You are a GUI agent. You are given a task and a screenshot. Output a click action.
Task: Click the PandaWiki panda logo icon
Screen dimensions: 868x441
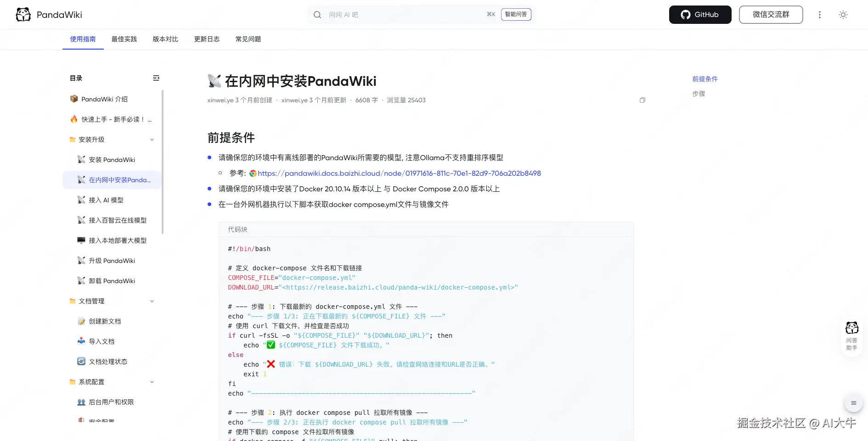click(23, 15)
